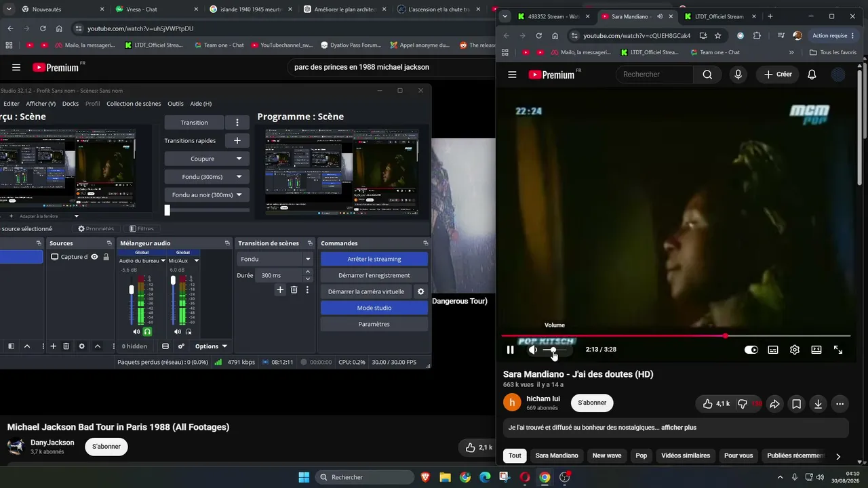Toggle monitoring headphones on 'Audio du bureau'
868x488 pixels.
147,332
